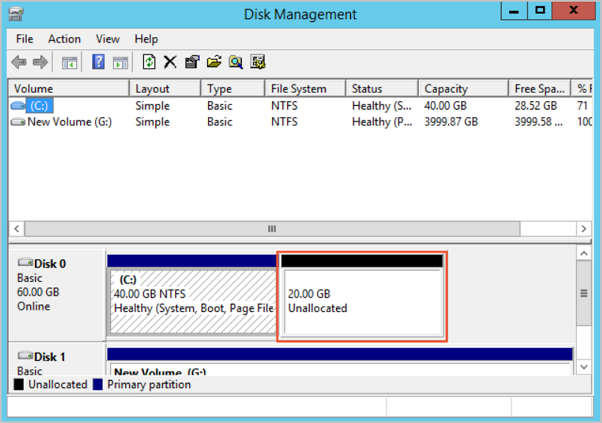This screenshot has width=602, height=423.
Task: Select the New Volume (G:) partition on Disk 1
Action: click(340, 362)
